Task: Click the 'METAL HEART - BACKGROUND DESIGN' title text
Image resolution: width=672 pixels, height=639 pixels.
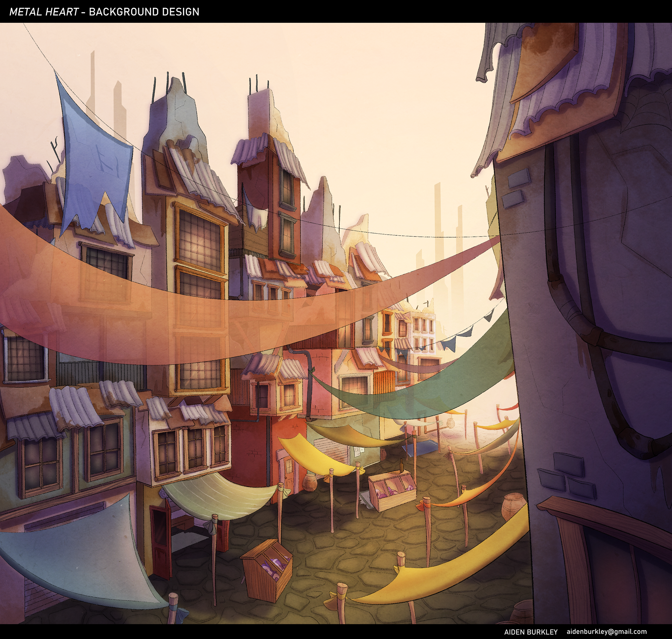Action: coord(104,12)
